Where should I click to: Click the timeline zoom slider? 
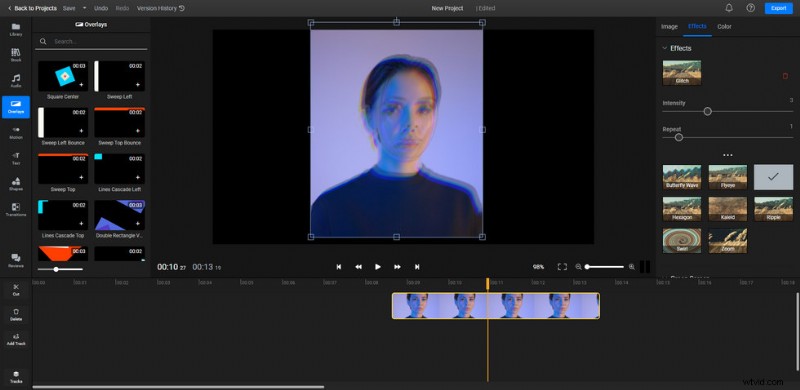click(605, 266)
